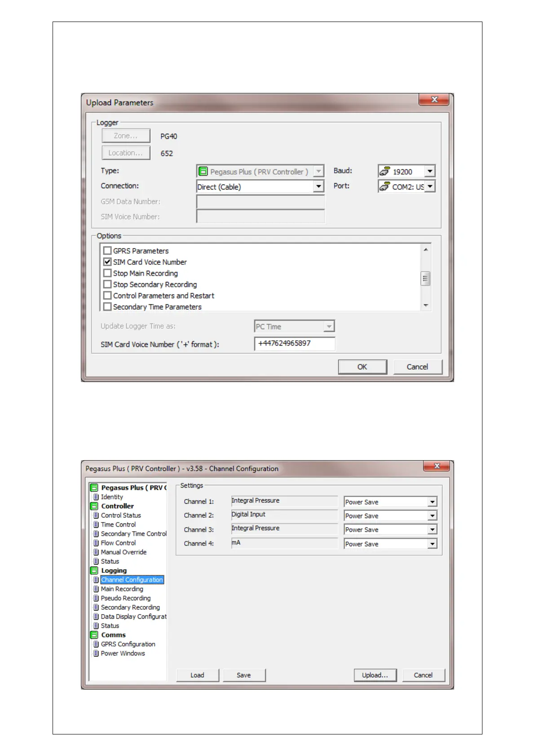Screen dimensions: 535x756
Task: Click the green logger icon in Type field
Action: pos(203,171)
